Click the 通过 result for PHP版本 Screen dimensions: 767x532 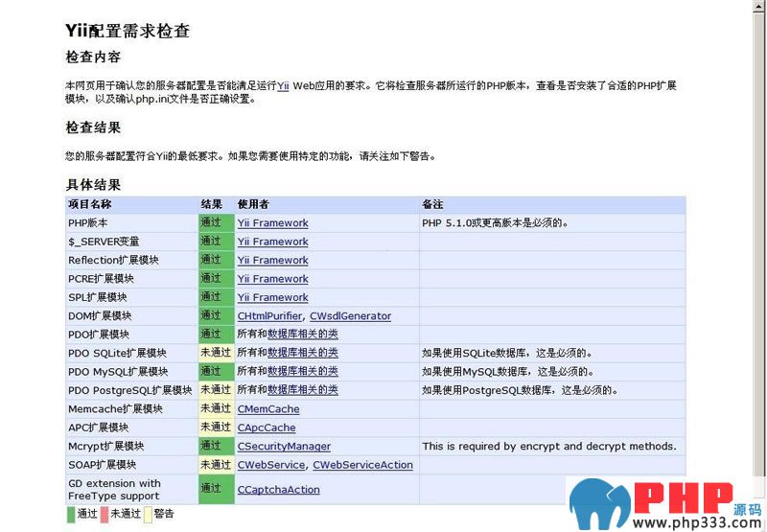coord(217,223)
